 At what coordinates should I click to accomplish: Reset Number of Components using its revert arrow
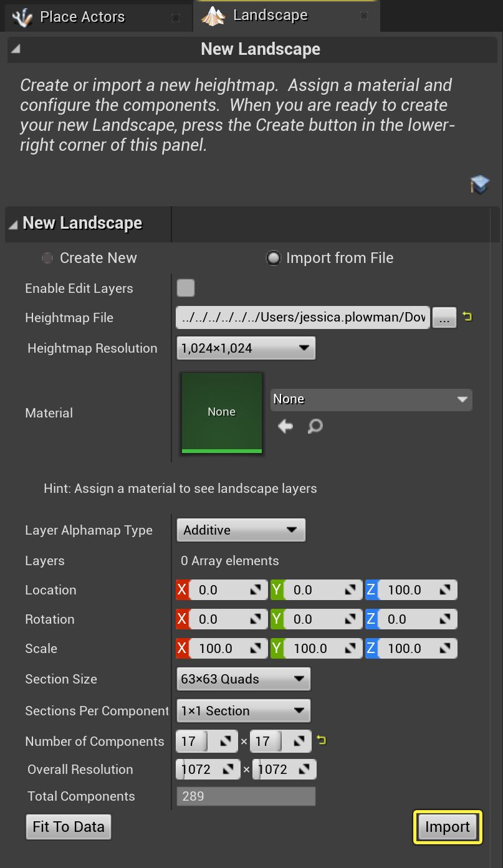[322, 741]
